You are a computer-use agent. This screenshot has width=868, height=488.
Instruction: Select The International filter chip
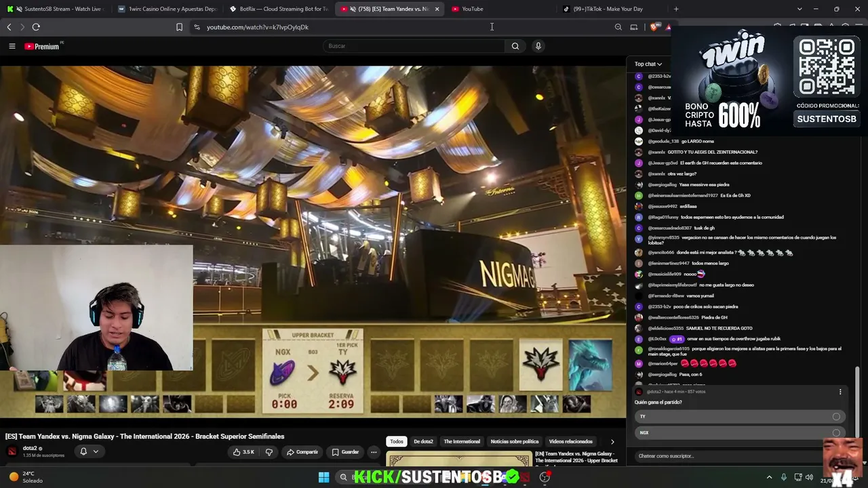point(462,442)
